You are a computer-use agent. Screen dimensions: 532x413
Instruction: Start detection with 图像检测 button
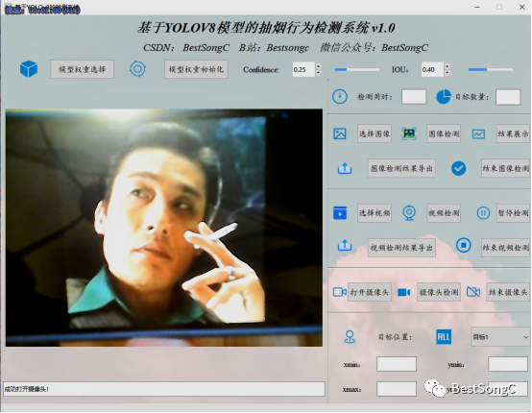[444, 134]
